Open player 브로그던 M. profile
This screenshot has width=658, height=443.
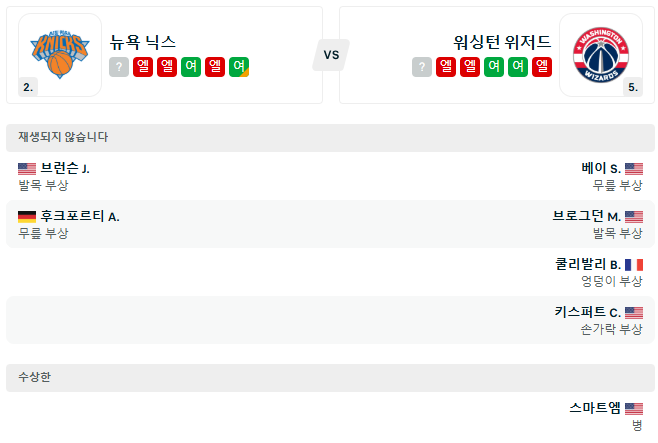click(586, 216)
